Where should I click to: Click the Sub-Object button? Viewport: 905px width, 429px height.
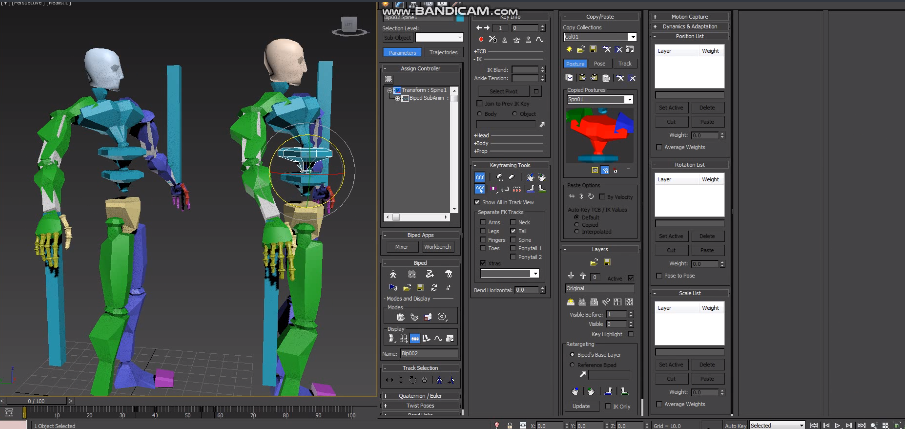[398, 38]
